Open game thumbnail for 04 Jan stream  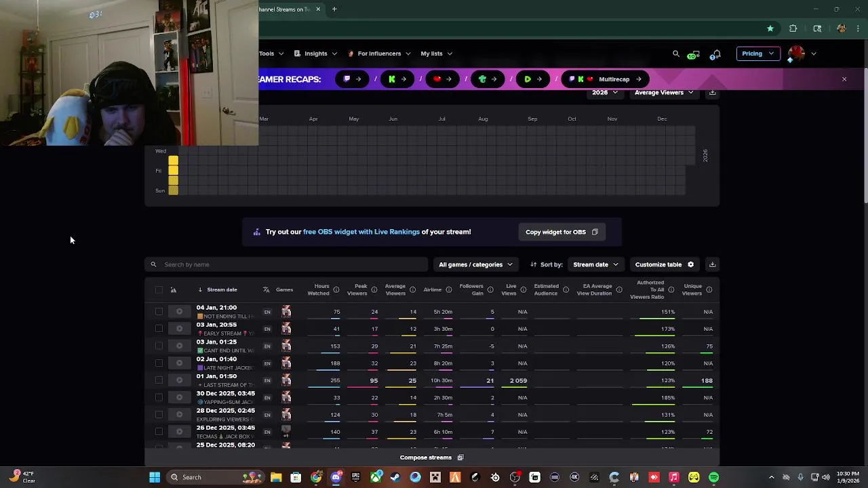286,312
